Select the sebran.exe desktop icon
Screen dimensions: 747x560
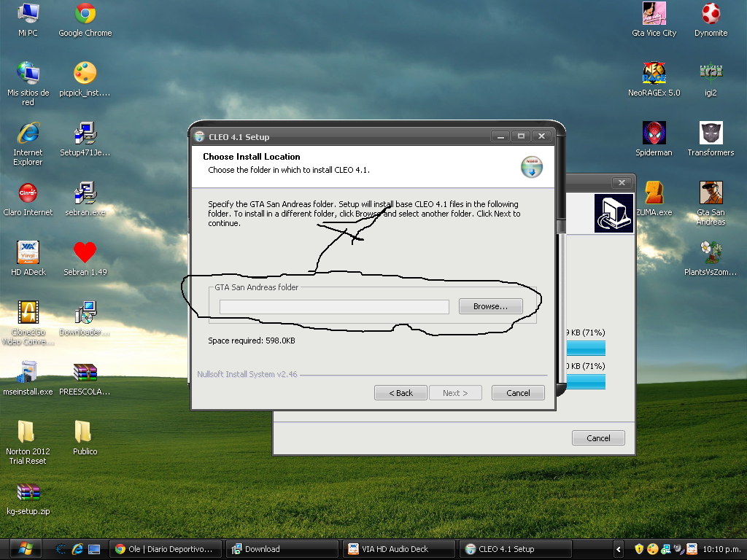click(x=85, y=198)
